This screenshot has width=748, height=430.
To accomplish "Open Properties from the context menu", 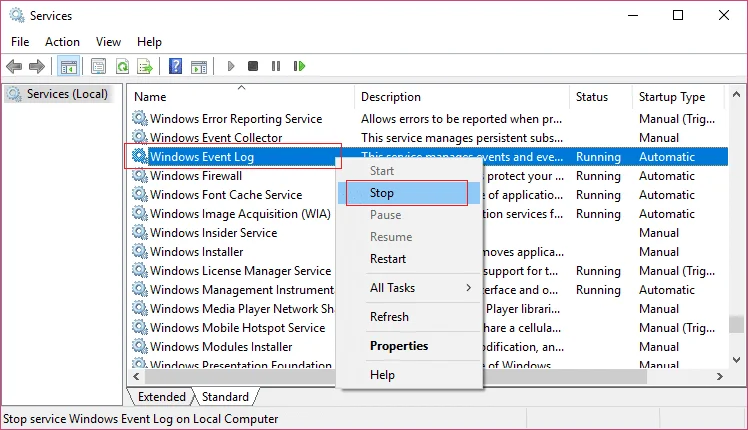I will [409, 346].
